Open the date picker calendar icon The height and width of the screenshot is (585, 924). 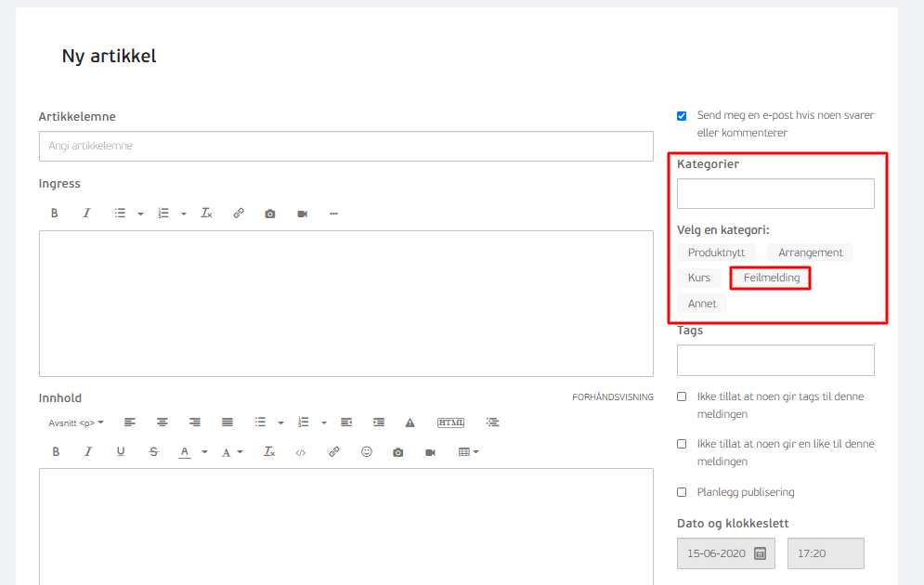pos(761,553)
